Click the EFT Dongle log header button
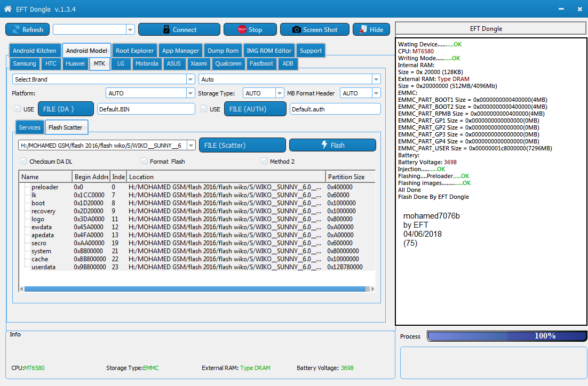Screen dimensions: 588x386 [x=490, y=28]
